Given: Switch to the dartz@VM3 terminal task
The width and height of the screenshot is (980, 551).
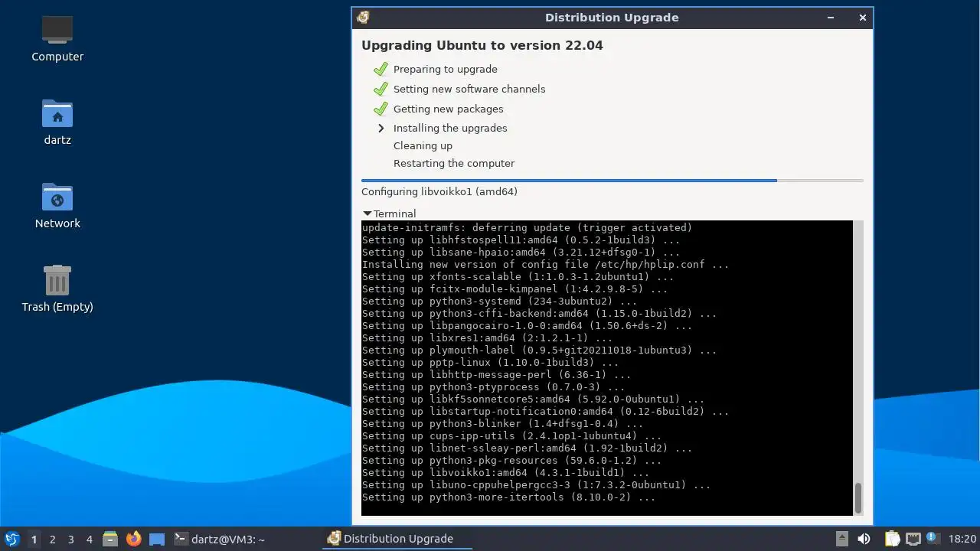Looking at the screenshot, I should [x=220, y=539].
